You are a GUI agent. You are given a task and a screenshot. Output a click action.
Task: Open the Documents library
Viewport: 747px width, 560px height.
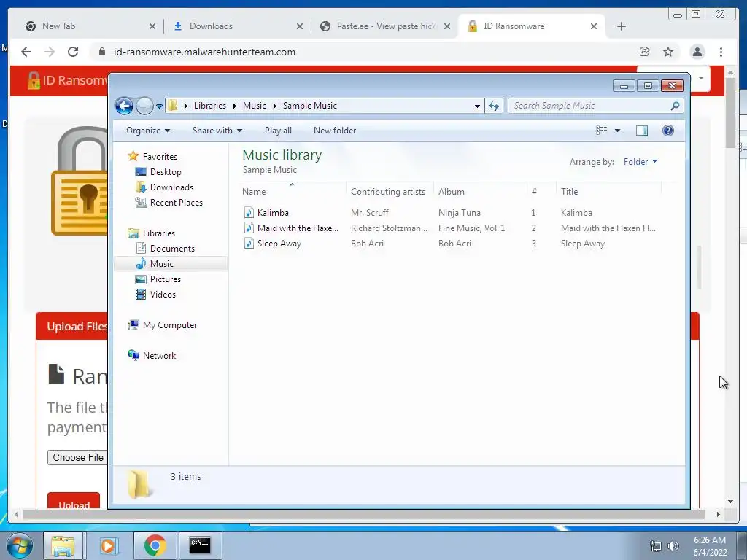click(x=172, y=249)
